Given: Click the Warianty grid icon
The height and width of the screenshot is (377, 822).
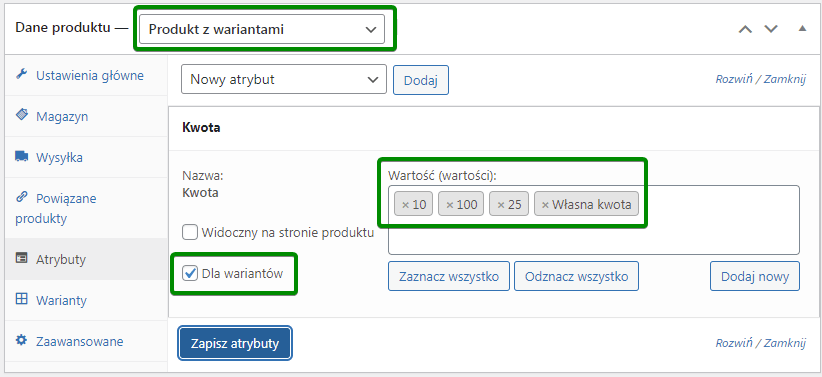Looking at the screenshot, I should point(21,299).
